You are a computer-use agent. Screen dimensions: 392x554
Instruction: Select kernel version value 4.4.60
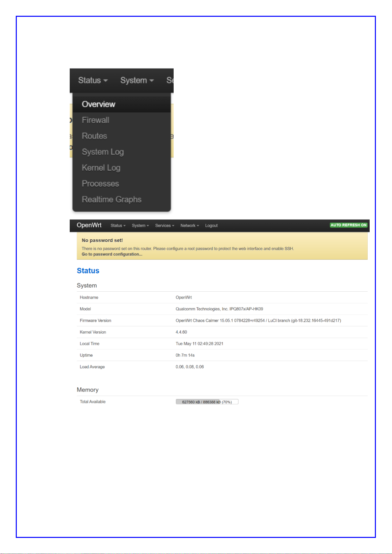point(181,332)
